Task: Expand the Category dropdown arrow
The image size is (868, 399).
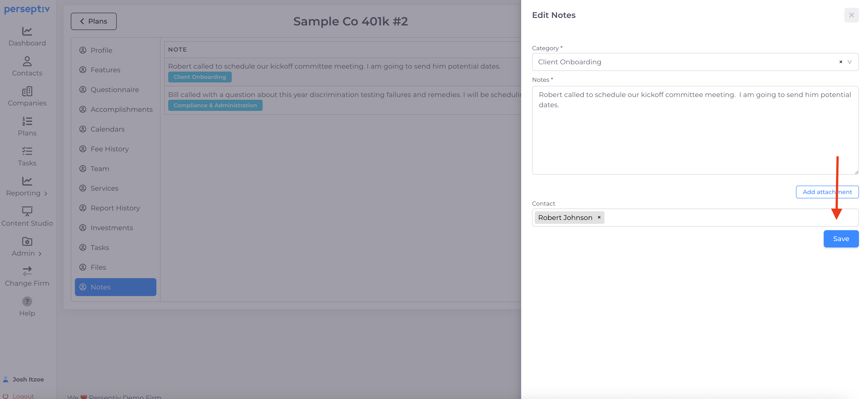Action: 849,62
